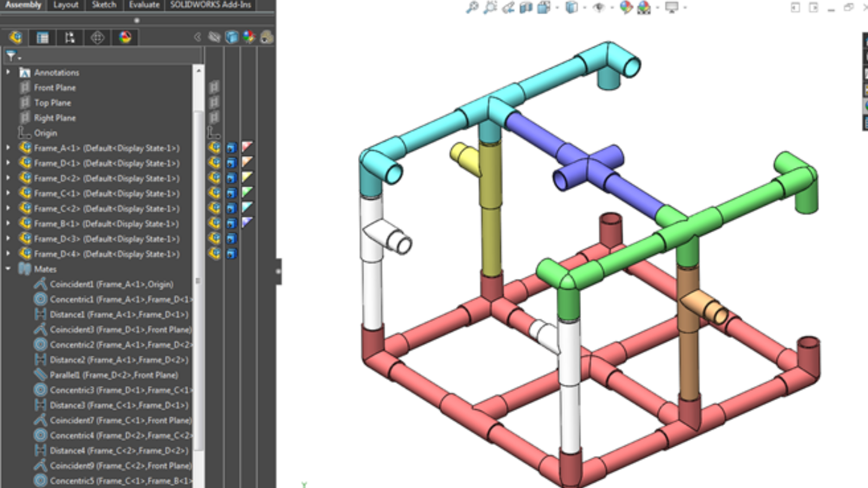The image size is (868, 488).
Task: Expand the Annotations tree node
Action: pyautogui.click(x=8, y=72)
